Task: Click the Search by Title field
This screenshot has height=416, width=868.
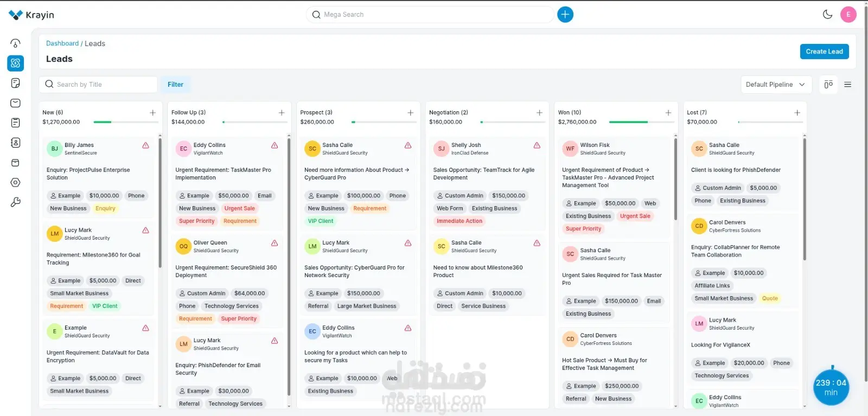Action: tap(98, 85)
